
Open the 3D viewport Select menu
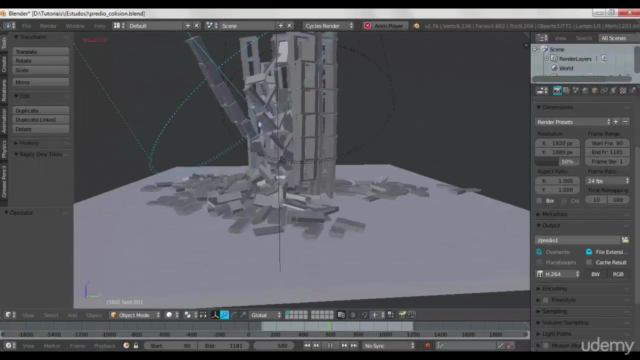tap(51, 315)
